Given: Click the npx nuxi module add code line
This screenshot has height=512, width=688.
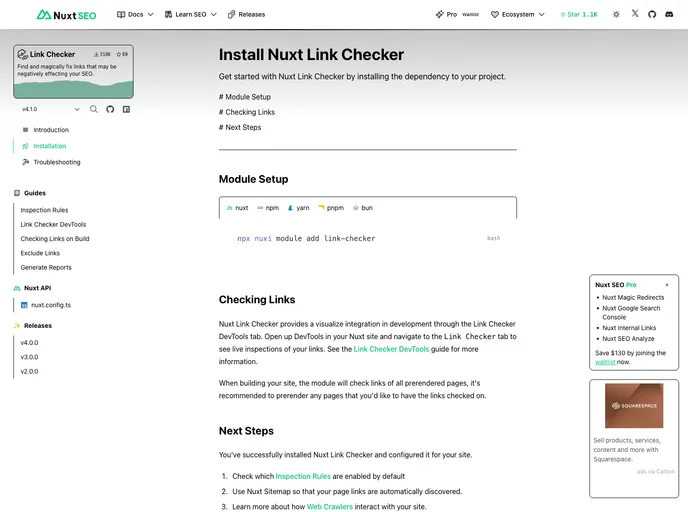Looking at the screenshot, I should coord(306,239).
